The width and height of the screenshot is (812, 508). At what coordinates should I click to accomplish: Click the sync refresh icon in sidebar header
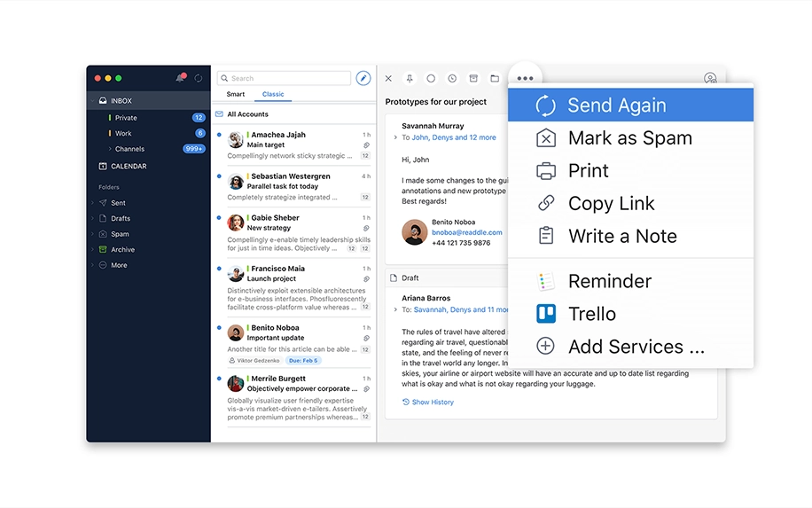[x=198, y=78]
